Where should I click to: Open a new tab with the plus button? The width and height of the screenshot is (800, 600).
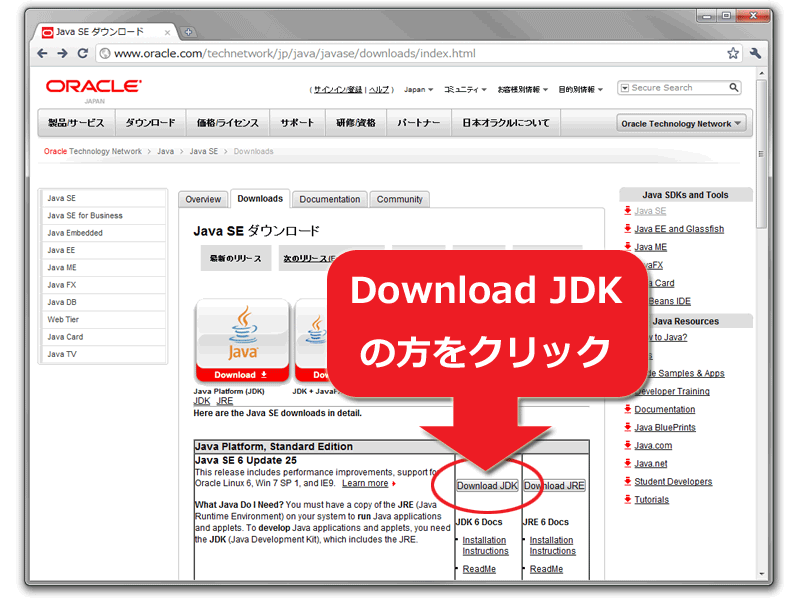click(x=188, y=32)
